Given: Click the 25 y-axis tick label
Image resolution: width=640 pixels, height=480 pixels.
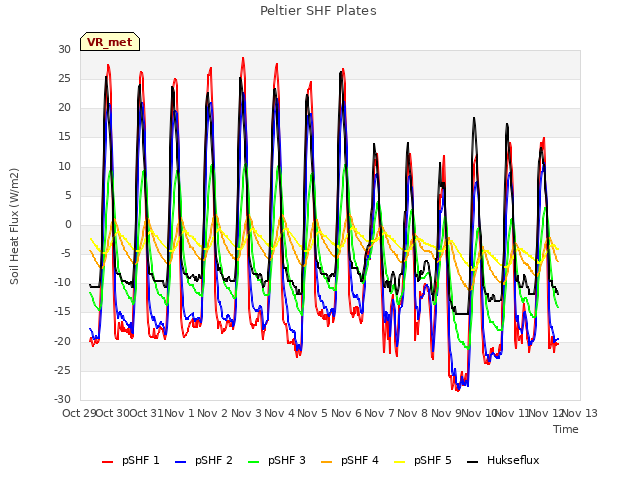Looking at the screenshot, I should (64, 78).
